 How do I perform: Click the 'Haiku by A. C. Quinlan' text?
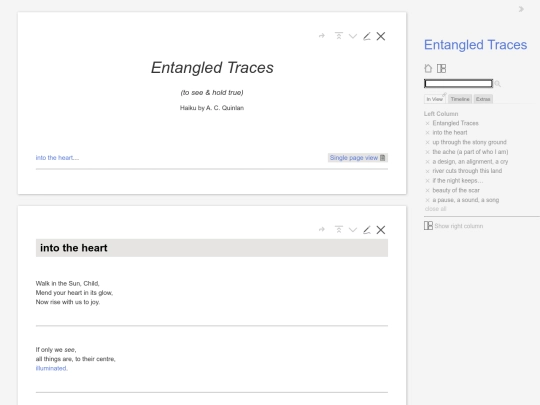point(212,108)
